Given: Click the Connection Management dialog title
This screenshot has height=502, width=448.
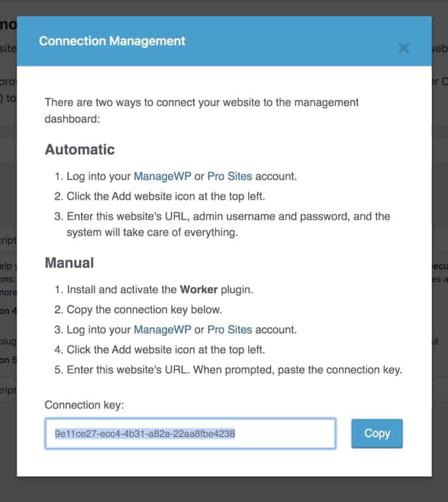Looking at the screenshot, I should [112, 41].
